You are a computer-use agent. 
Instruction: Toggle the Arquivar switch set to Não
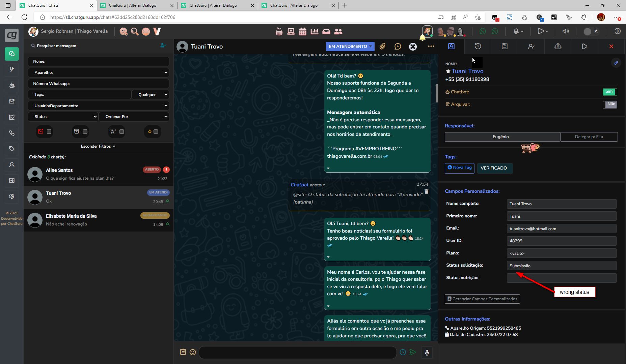click(610, 104)
